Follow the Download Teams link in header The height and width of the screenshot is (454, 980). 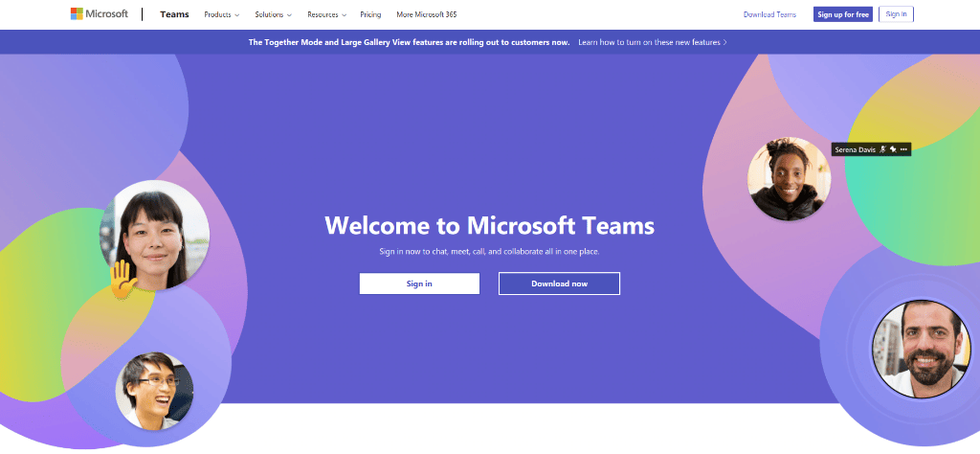tap(769, 14)
